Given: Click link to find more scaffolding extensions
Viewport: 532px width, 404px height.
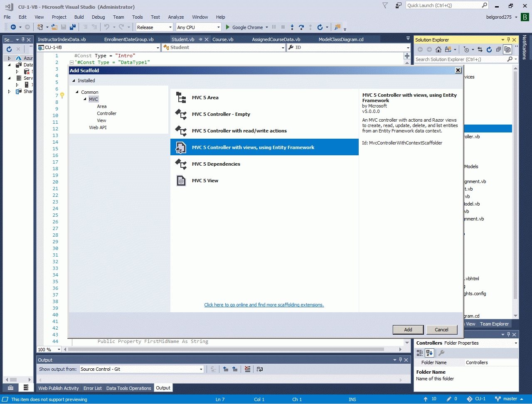Looking at the screenshot, I should click(x=264, y=305).
